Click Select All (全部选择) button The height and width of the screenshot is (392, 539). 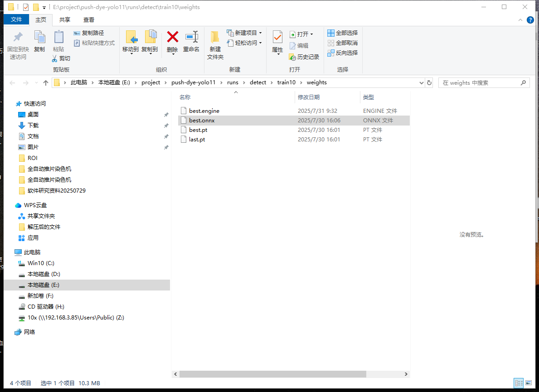[343, 33]
